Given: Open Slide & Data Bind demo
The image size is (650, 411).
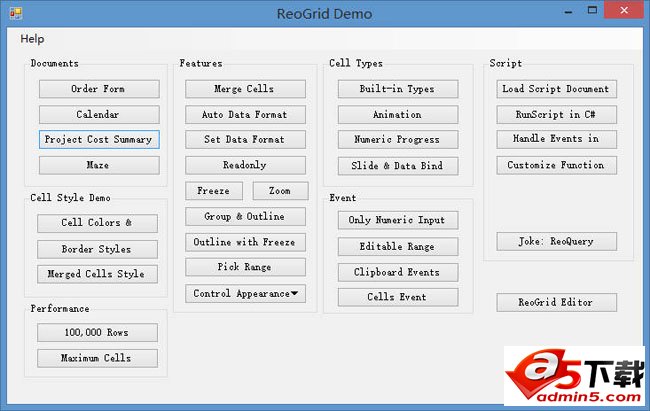Looking at the screenshot, I should pos(398,166).
